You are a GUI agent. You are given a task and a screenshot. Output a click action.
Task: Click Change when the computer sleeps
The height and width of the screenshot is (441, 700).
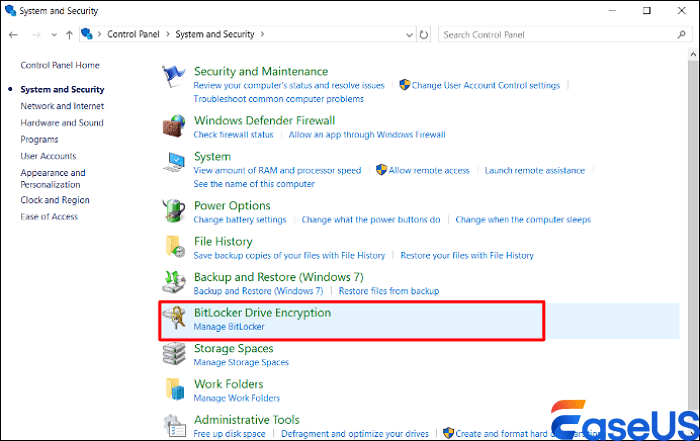pos(523,220)
